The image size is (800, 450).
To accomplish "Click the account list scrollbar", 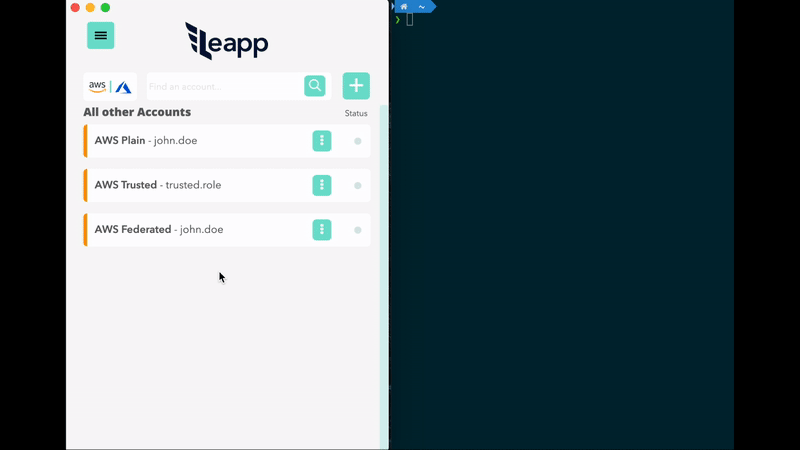I will (x=384, y=276).
